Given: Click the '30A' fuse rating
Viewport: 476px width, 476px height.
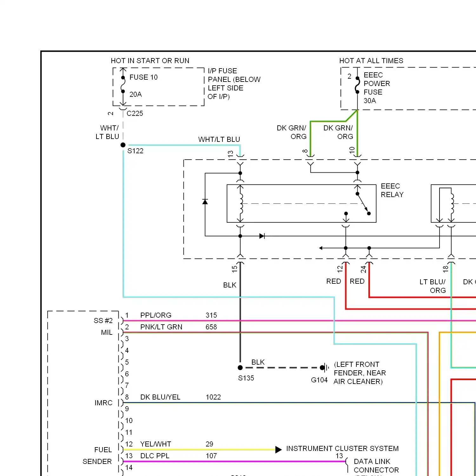Looking at the screenshot, I should pyautogui.click(x=370, y=101).
